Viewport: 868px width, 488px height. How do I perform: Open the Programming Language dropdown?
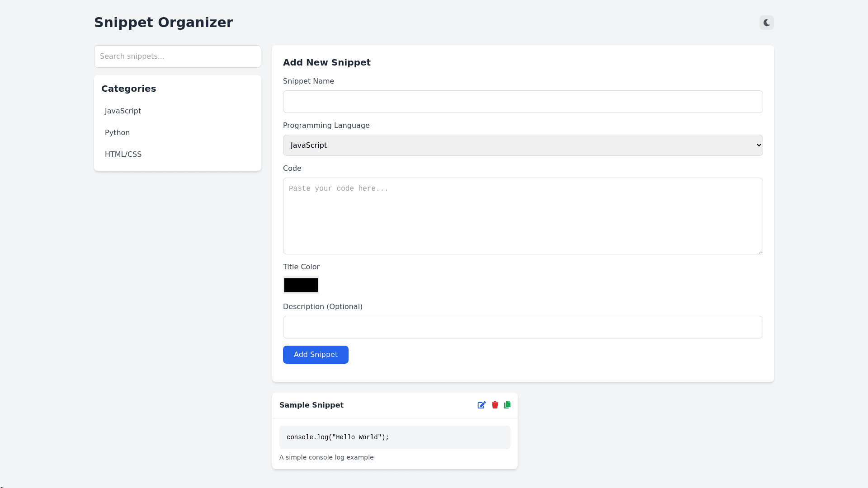click(x=523, y=145)
